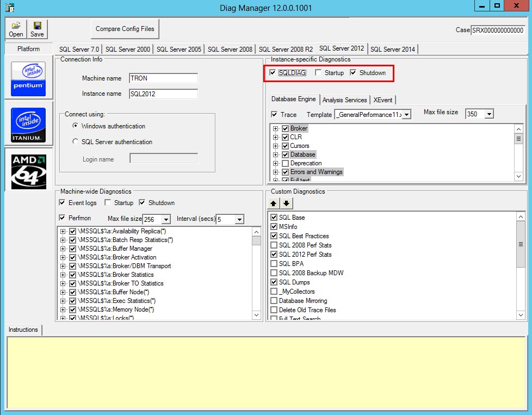Image resolution: width=532 pixels, height=415 pixels.
Task: Switch to the SQL Server 2000 tab
Action: (x=128, y=49)
